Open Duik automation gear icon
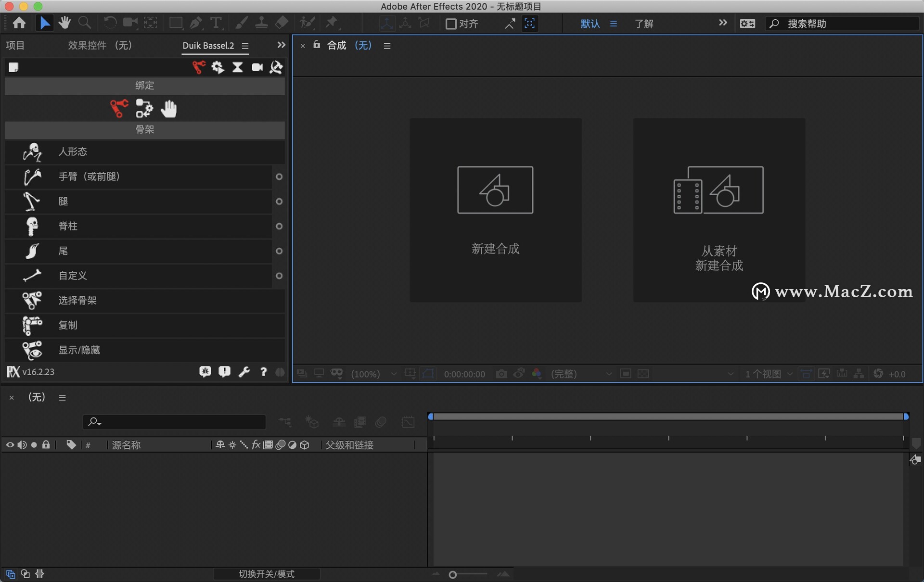This screenshot has width=924, height=582. click(218, 67)
